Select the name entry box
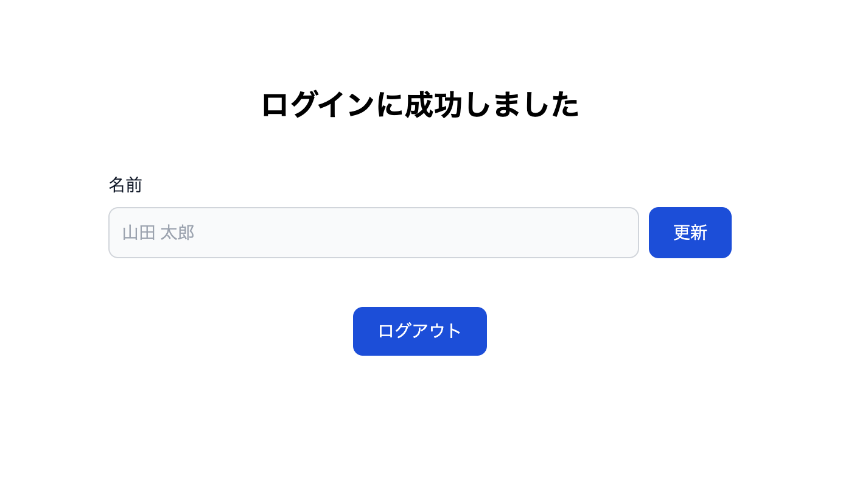This screenshot has height=497, width=868. click(373, 233)
